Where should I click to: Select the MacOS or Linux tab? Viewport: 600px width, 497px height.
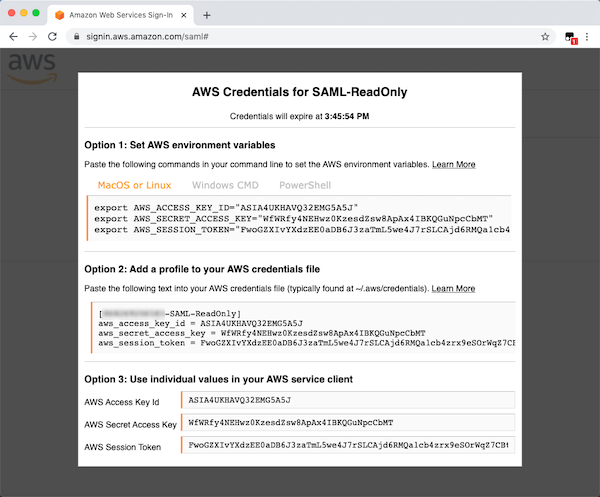(x=134, y=185)
